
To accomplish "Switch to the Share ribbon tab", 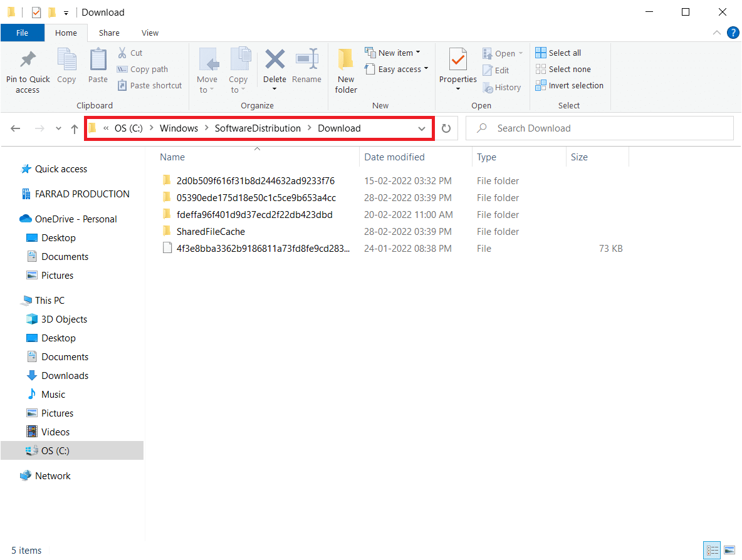I will [109, 33].
